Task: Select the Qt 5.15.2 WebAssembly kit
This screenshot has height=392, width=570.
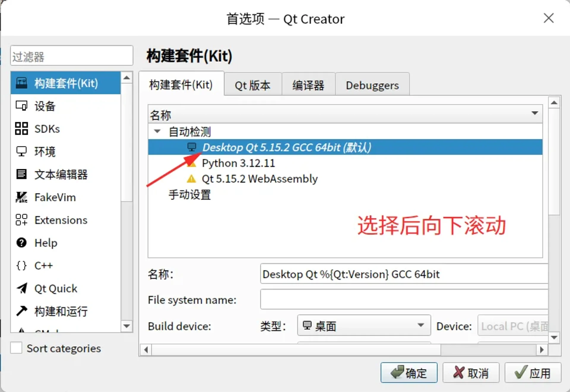Action: (260, 178)
